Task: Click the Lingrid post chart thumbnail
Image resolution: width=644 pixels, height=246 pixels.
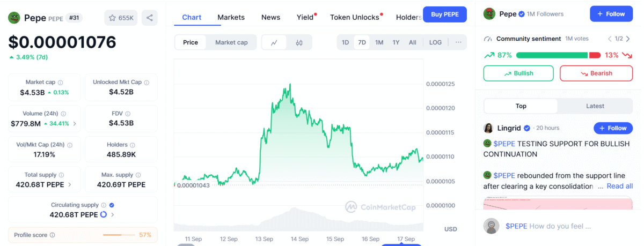Action: coord(558,203)
